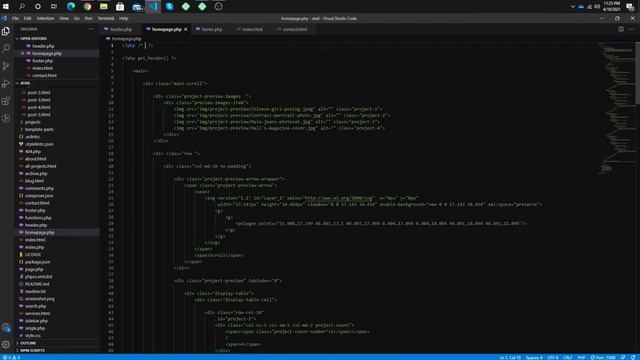Viewport: 640px width, 360px height.
Task: Open the Selection menu
Action: (x=45, y=18)
